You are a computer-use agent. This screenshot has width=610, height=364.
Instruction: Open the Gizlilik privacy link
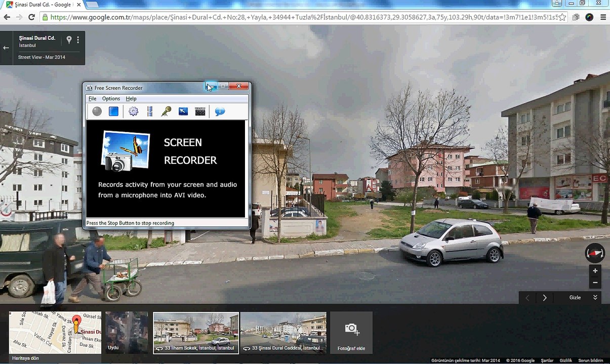[566, 360]
